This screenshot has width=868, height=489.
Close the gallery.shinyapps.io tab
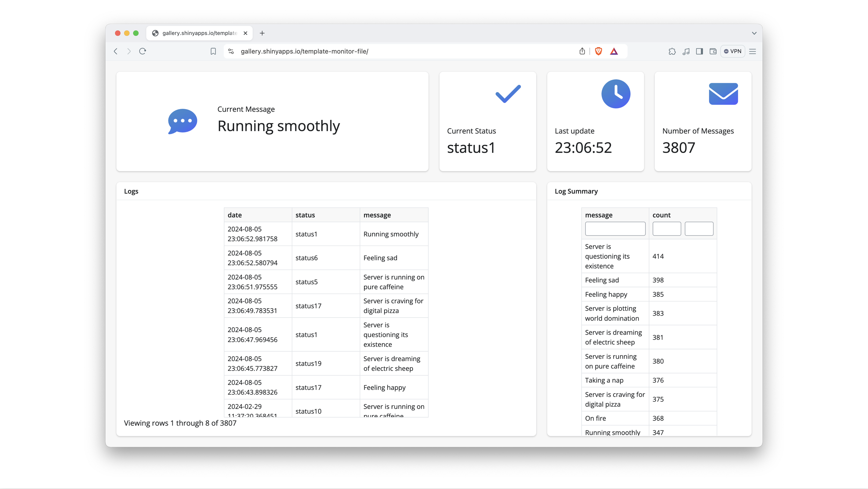point(245,33)
